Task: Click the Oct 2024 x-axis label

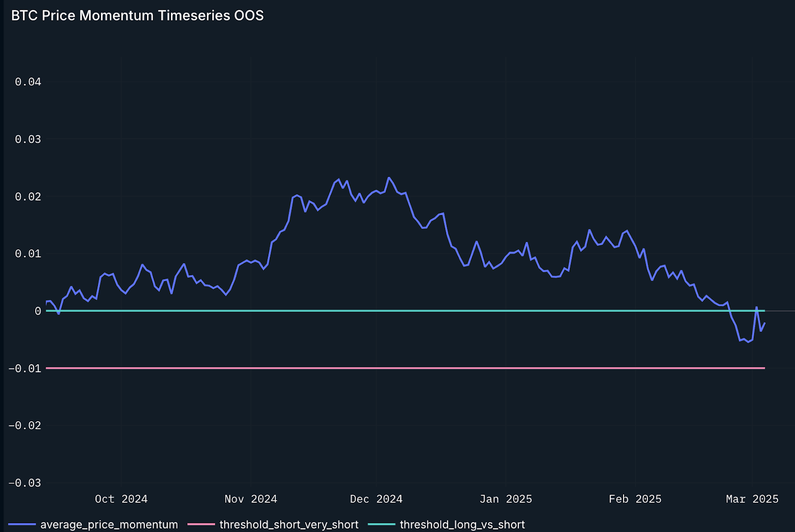Action: click(x=121, y=499)
